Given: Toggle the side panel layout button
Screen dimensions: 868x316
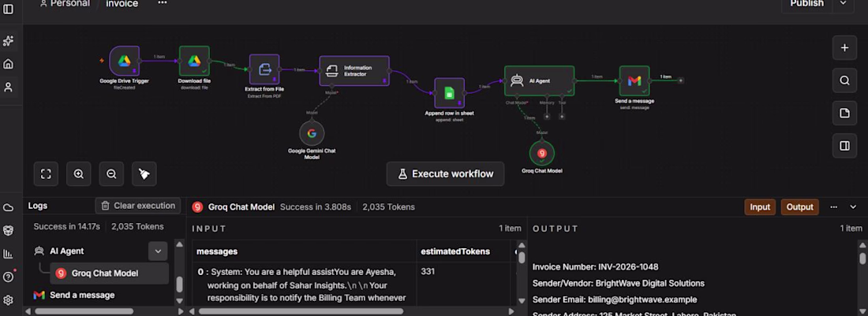Looking at the screenshot, I should 845,146.
